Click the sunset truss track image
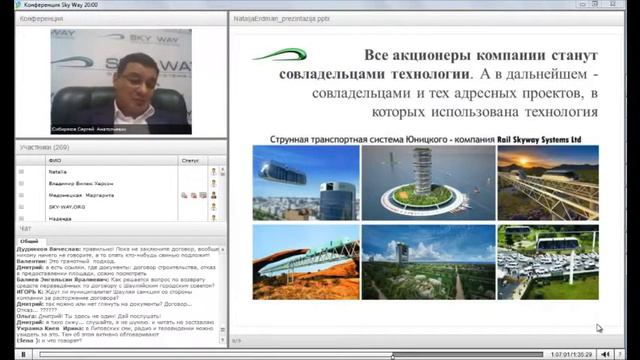The image size is (640, 360). click(548, 183)
